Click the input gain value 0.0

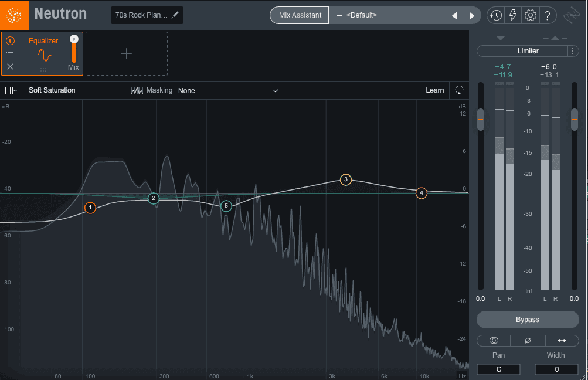(x=480, y=298)
